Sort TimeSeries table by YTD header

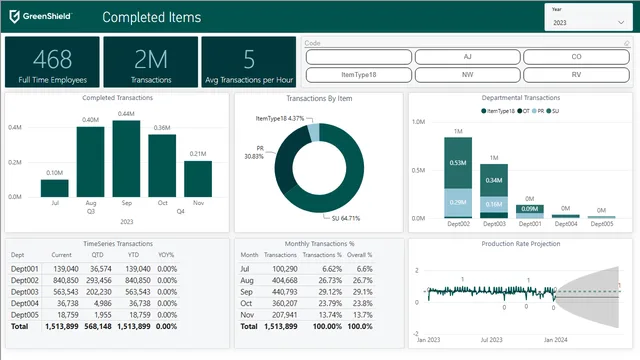133,255
